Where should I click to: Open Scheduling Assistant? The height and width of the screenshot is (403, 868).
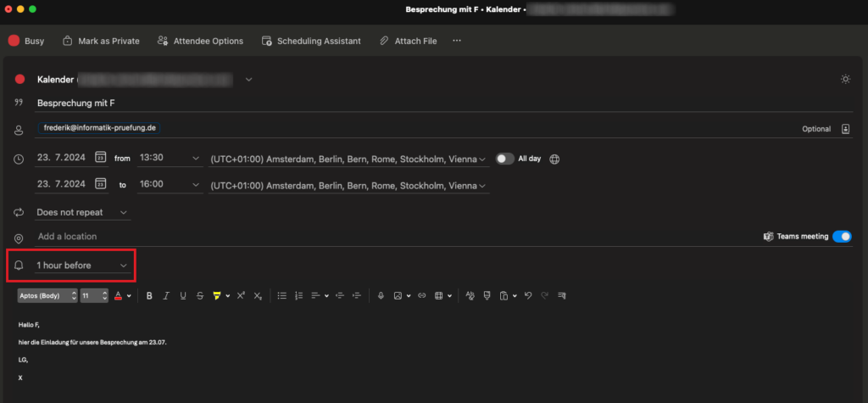(311, 41)
